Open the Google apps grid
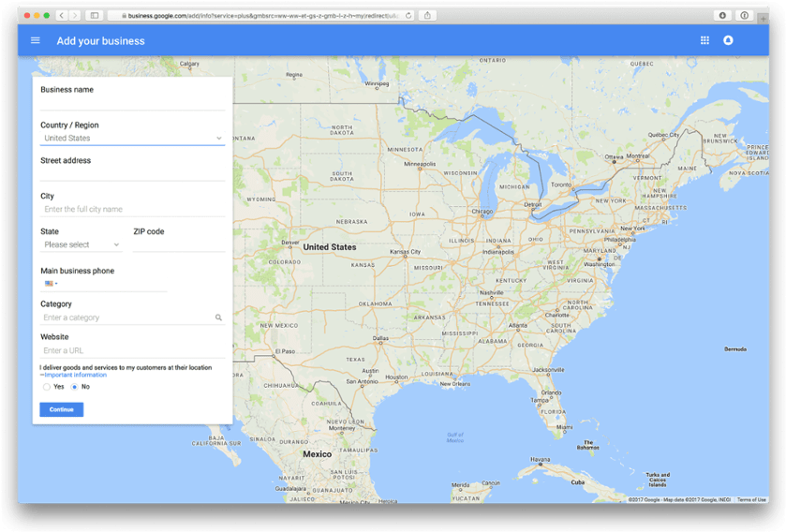786x532 pixels. [704, 40]
